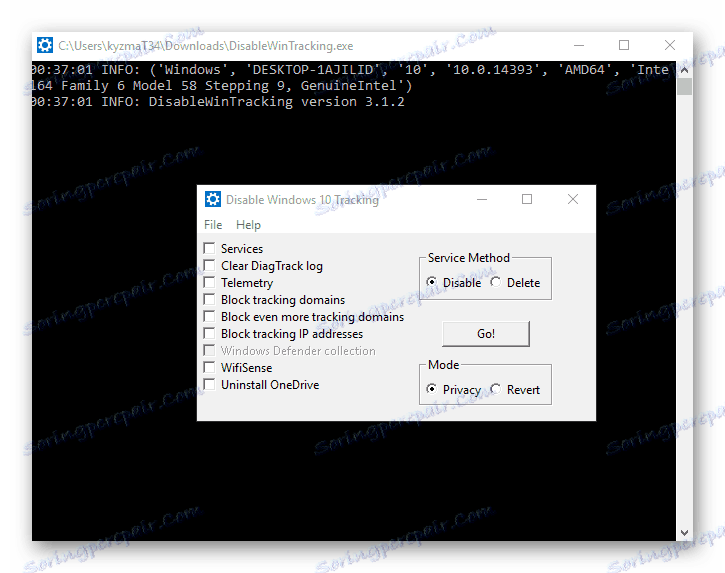Check the Uninstall OneDrive option

(209, 385)
